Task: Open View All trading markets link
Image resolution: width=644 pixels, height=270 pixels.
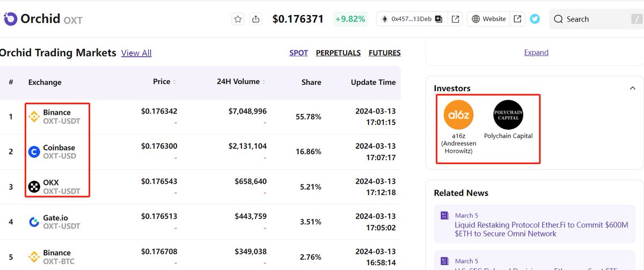Action: (x=136, y=53)
